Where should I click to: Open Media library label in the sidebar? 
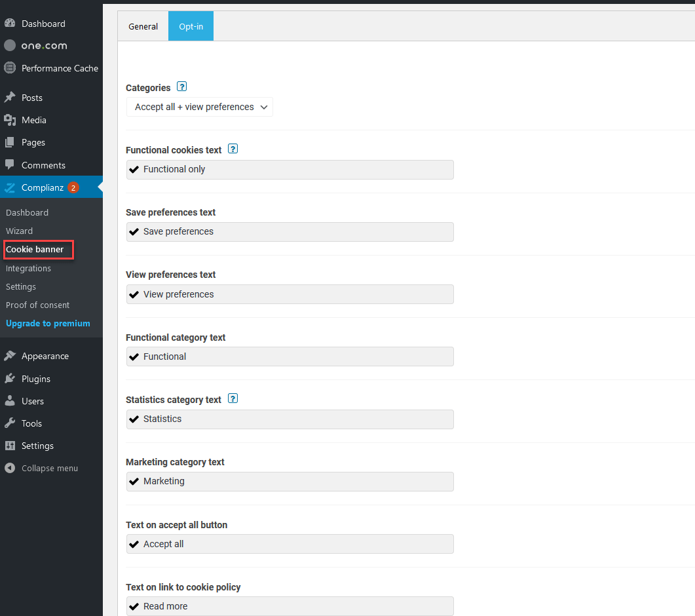(33, 120)
